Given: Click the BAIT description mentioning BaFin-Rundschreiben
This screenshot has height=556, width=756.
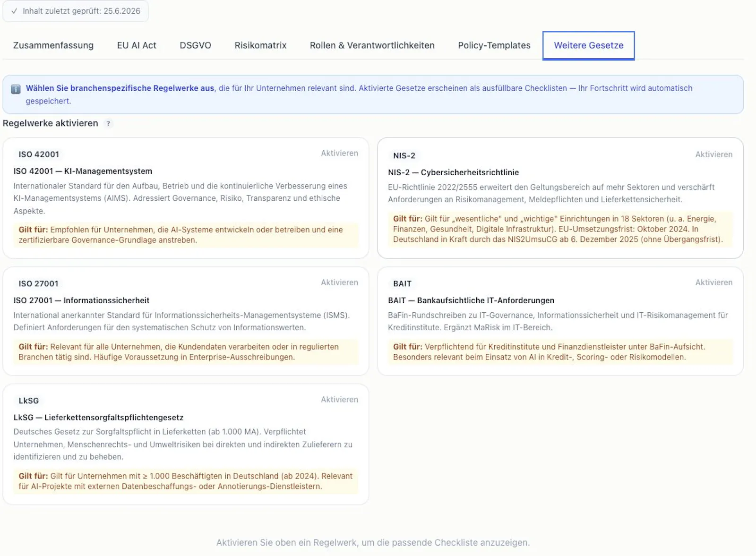Looking at the screenshot, I should pos(558,321).
